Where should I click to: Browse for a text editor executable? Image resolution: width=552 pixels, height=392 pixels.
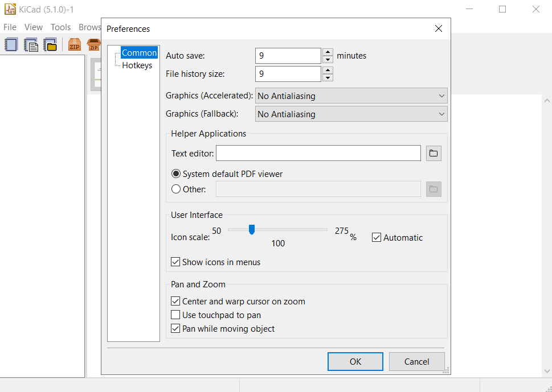coord(434,153)
